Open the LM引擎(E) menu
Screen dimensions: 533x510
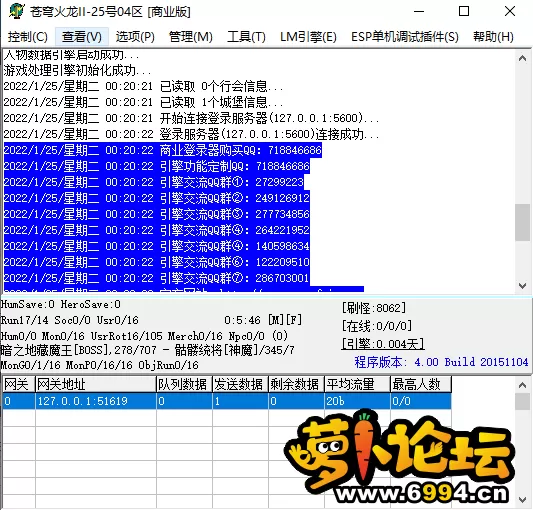pyautogui.click(x=308, y=37)
